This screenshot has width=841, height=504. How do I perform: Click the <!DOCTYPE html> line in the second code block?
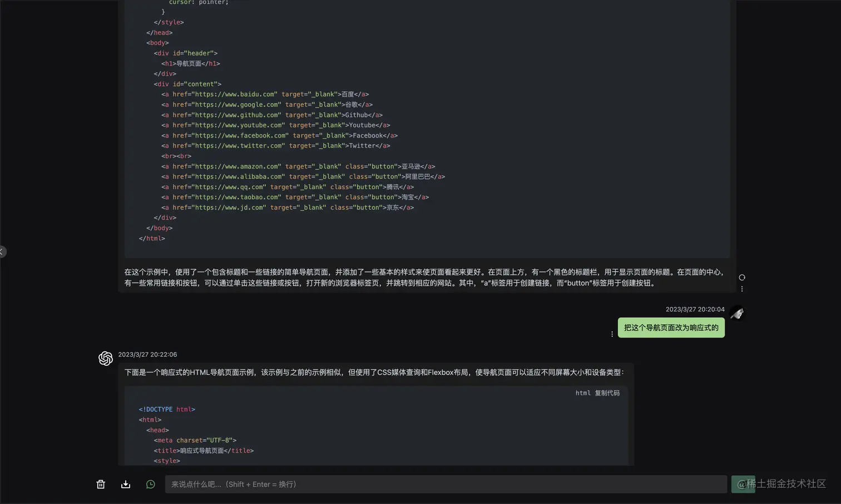[x=167, y=409]
